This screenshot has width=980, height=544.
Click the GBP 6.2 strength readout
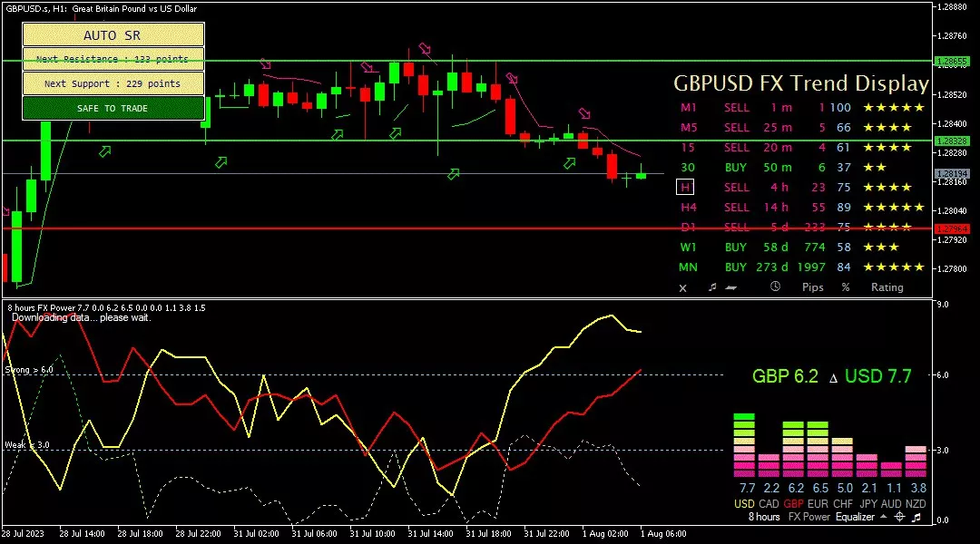[785, 376]
